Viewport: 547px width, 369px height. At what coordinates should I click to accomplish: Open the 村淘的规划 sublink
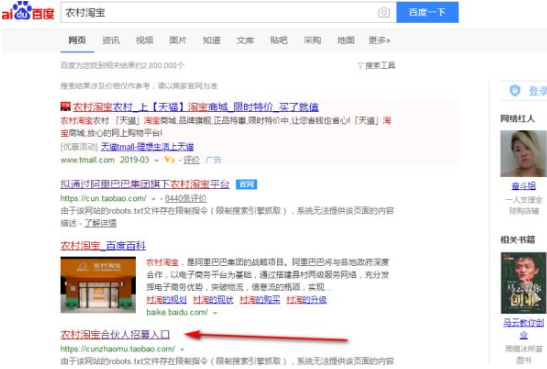(x=166, y=300)
